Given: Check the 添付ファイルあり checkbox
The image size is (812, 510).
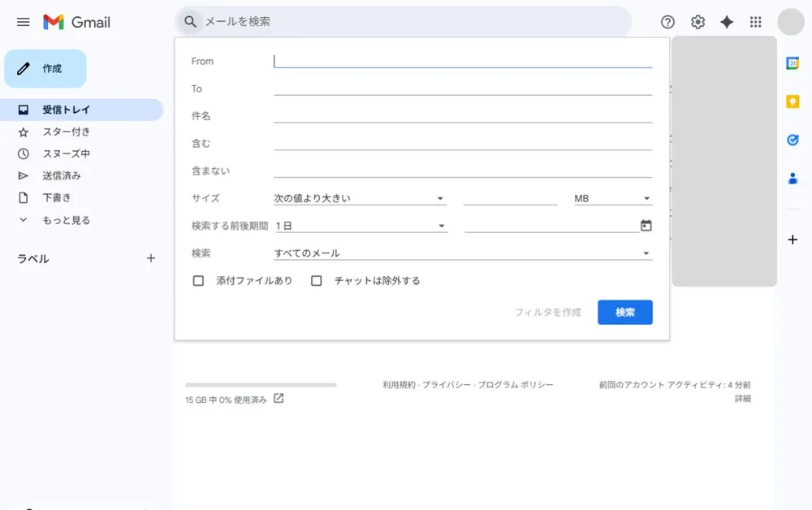Looking at the screenshot, I should pos(198,281).
